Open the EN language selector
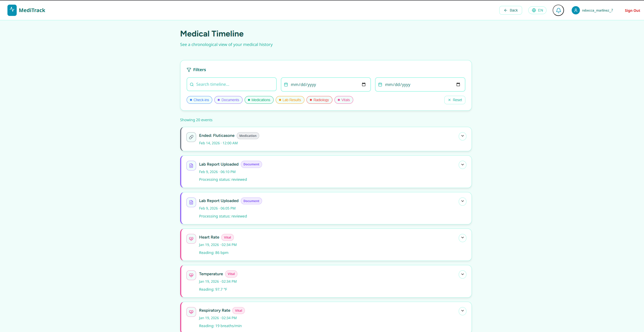The height and width of the screenshot is (332, 644). pyautogui.click(x=537, y=10)
